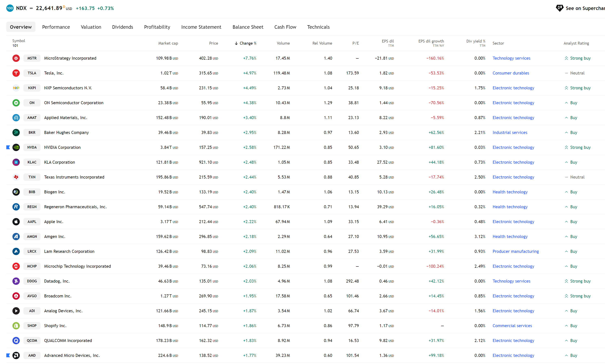Open the Balance Sheet tab

click(x=248, y=27)
